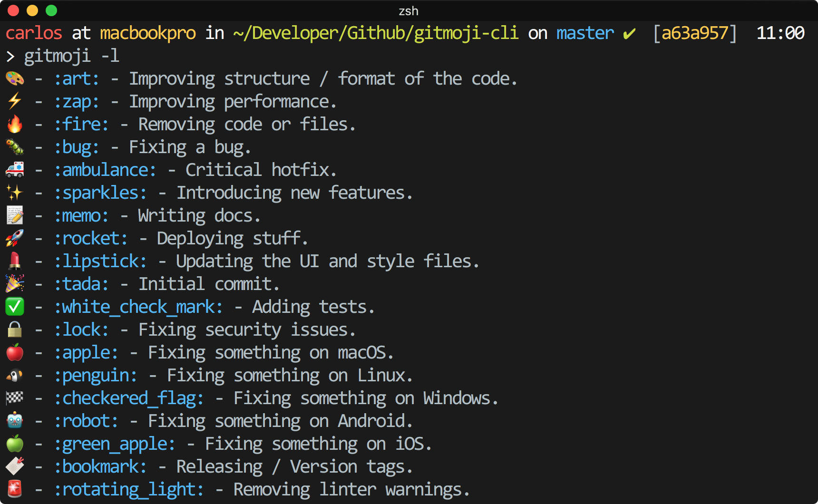Click the lock emoji for security fixes
The image size is (818, 504).
pyautogui.click(x=14, y=329)
